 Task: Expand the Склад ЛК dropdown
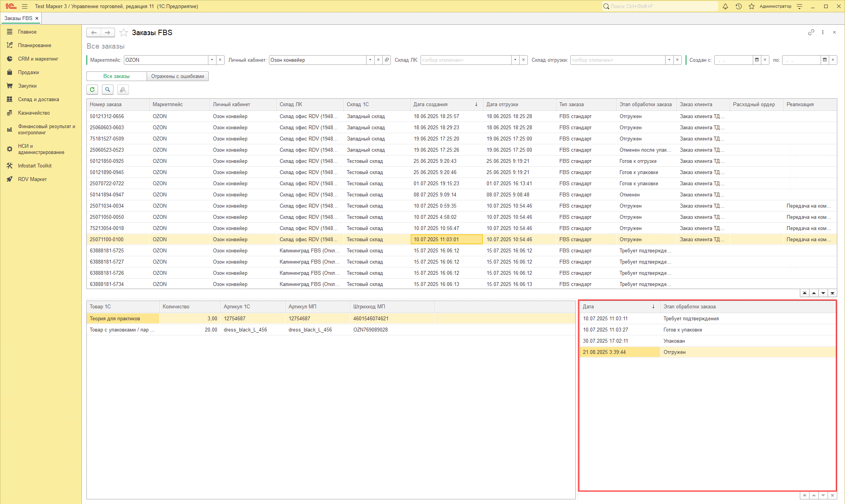[515, 60]
